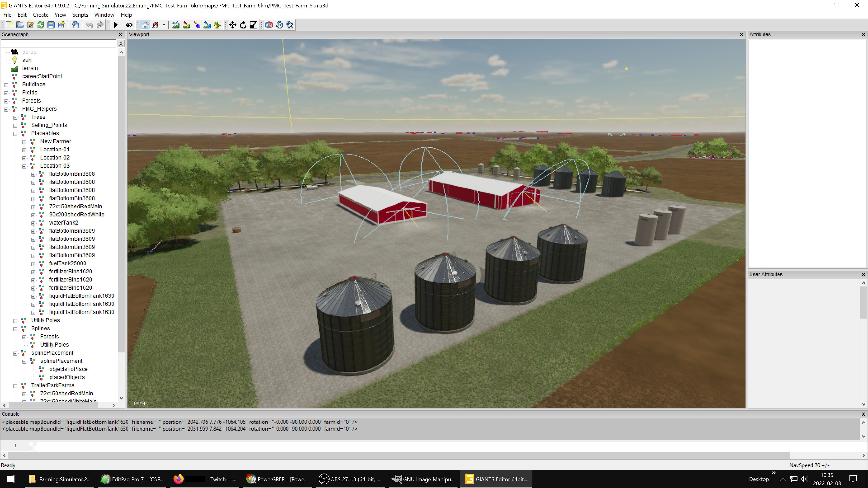Image resolution: width=868 pixels, height=488 pixels.
Task: Close the Viewport panel
Action: (x=741, y=34)
